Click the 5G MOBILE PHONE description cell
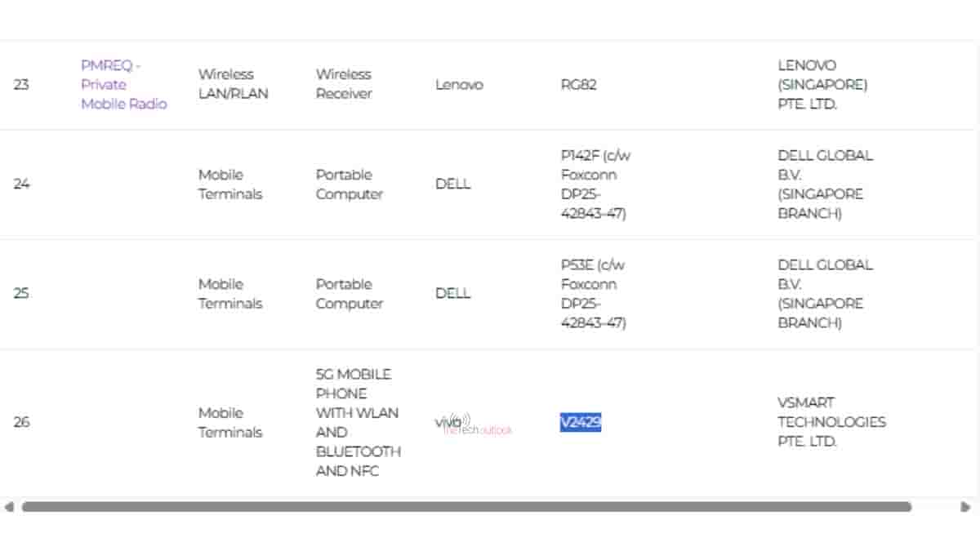 358,422
